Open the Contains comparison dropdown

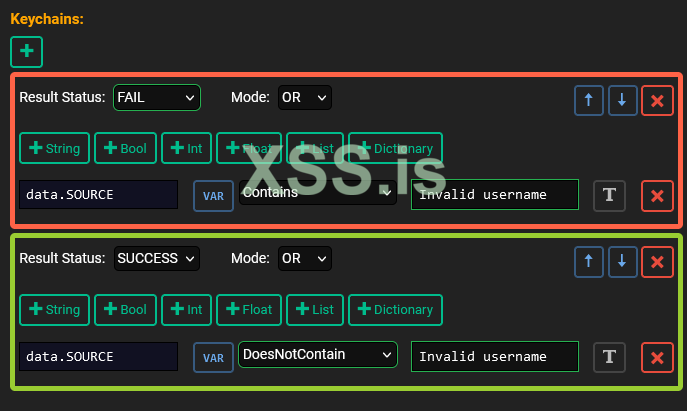318,192
